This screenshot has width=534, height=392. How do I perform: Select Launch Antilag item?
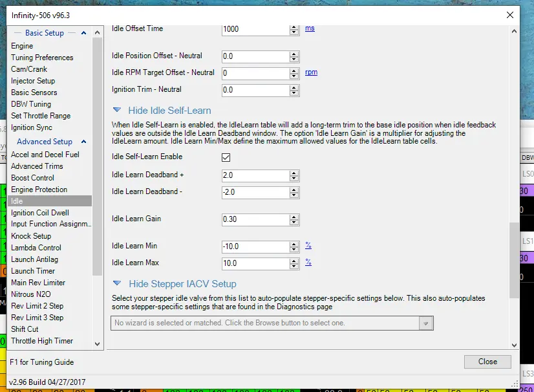coord(34,259)
